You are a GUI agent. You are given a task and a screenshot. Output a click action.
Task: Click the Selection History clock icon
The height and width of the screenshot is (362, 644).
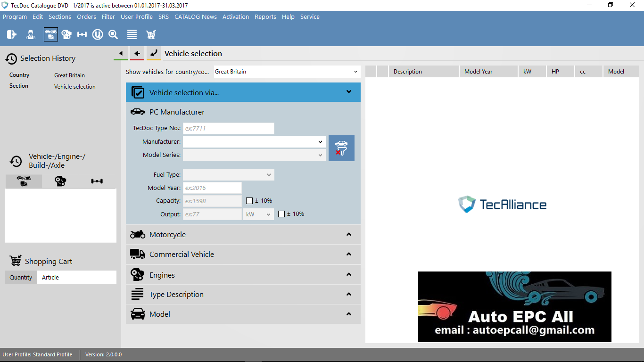11,58
